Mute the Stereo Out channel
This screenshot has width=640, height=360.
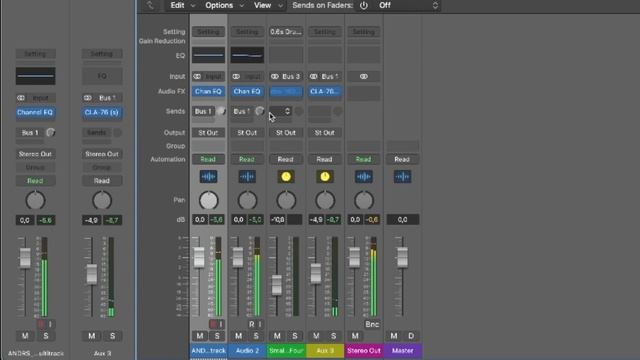[x=355, y=336]
